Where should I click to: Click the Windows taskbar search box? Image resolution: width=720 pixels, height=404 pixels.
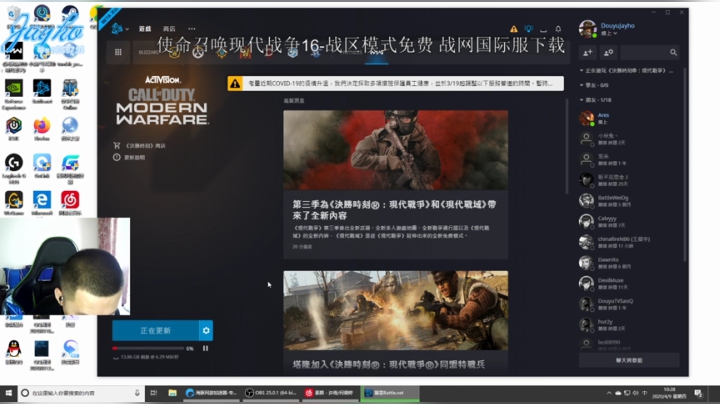click(81, 393)
